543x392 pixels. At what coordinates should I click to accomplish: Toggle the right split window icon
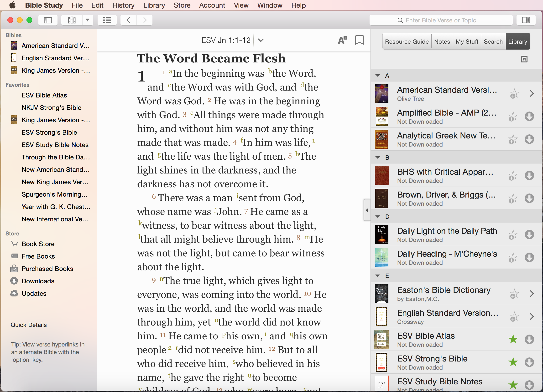coord(526,20)
